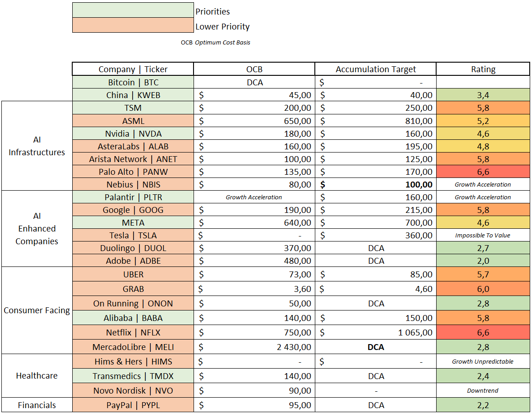Click the UBER rating value 5,7
Screen dimensions: 532x414
(483, 274)
